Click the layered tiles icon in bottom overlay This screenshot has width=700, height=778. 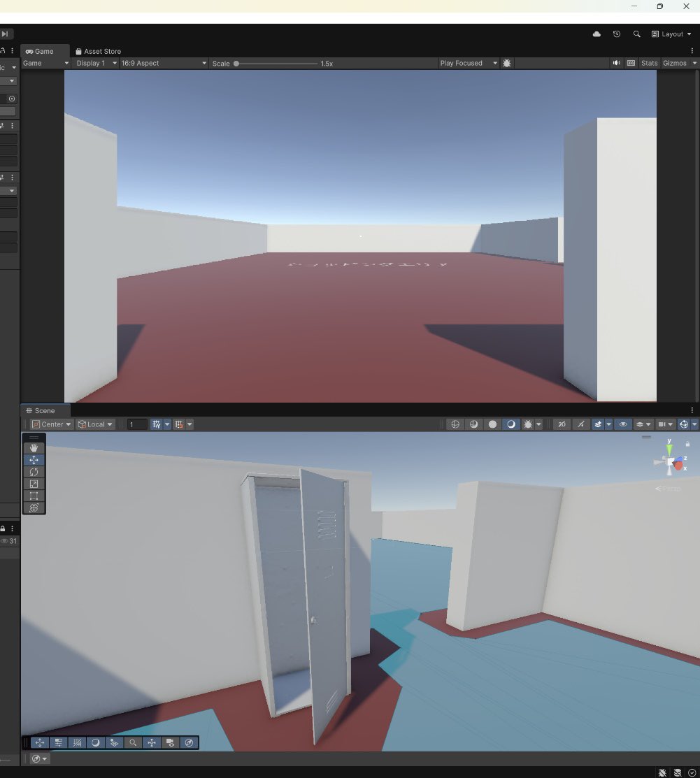[114, 743]
